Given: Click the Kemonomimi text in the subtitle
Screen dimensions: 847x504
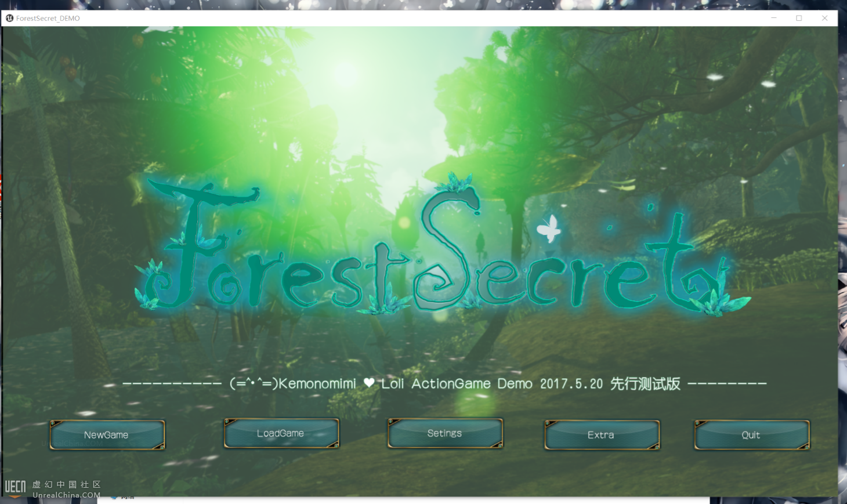Looking at the screenshot, I should coord(318,383).
